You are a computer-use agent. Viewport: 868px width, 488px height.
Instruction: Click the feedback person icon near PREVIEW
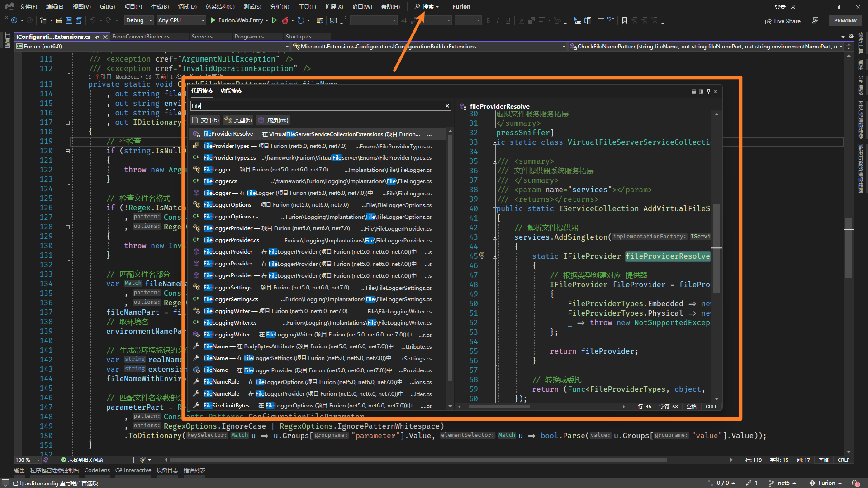tap(815, 20)
